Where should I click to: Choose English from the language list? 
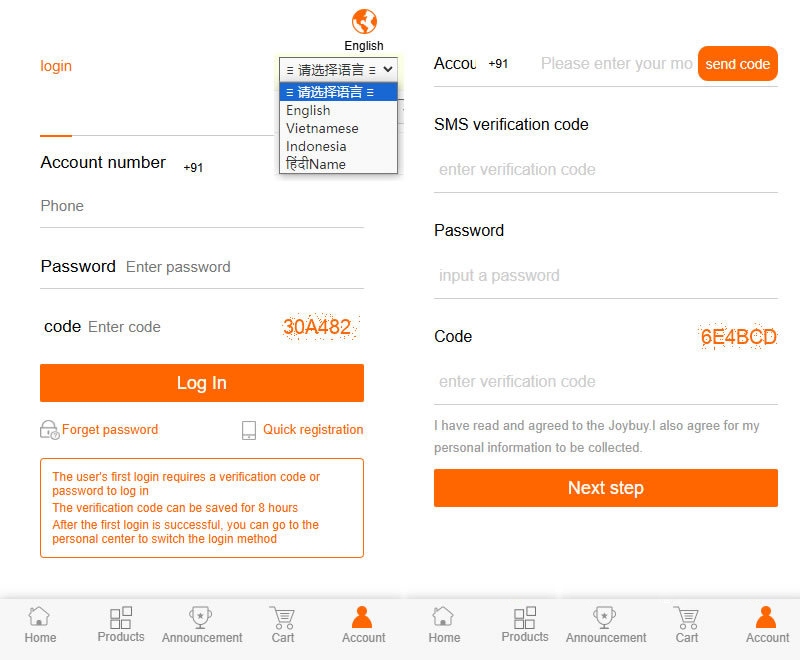(308, 111)
